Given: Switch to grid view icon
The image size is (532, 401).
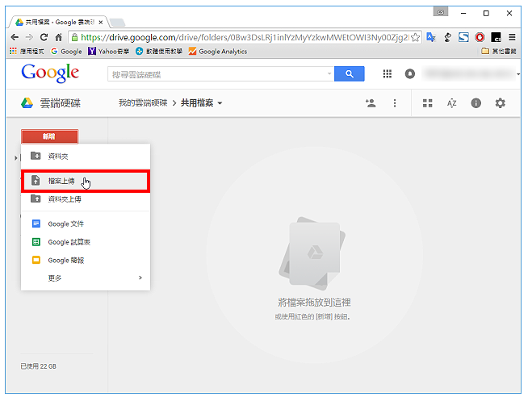Looking at the screenshot, I should coord(428,103).
